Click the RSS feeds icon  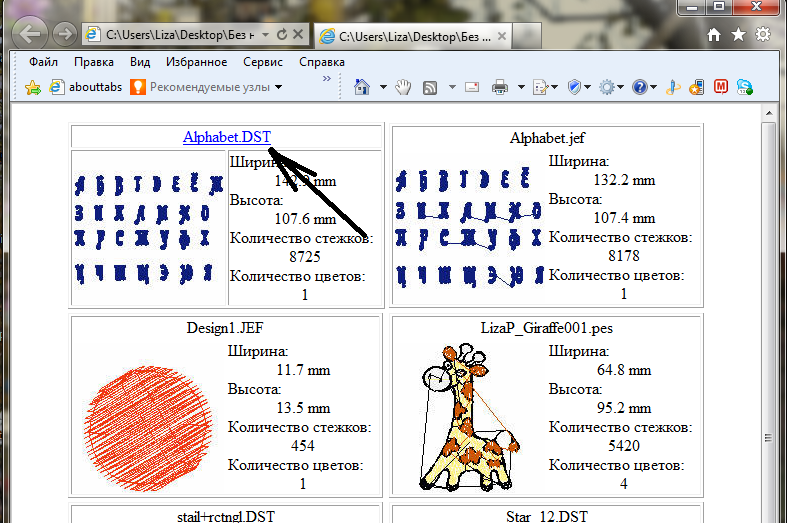(x=430, y=88)
